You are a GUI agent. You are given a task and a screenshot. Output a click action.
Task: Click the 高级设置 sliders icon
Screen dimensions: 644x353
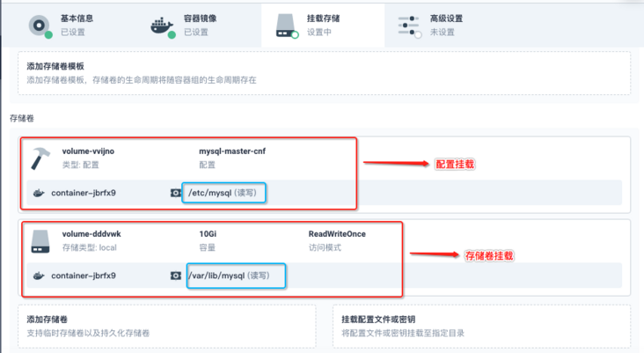pos(408,25)
